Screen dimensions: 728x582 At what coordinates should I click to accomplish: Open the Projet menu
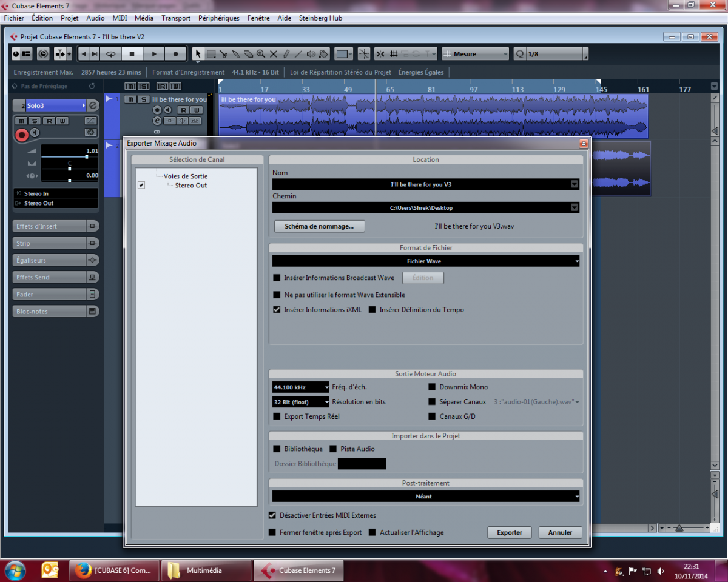[x=70, y=18]
